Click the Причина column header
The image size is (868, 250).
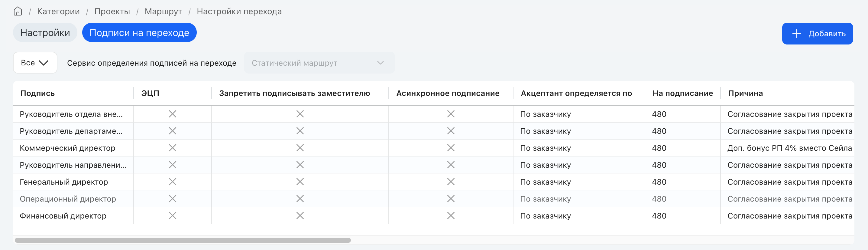pyautogui.click(x=745, y=93)
